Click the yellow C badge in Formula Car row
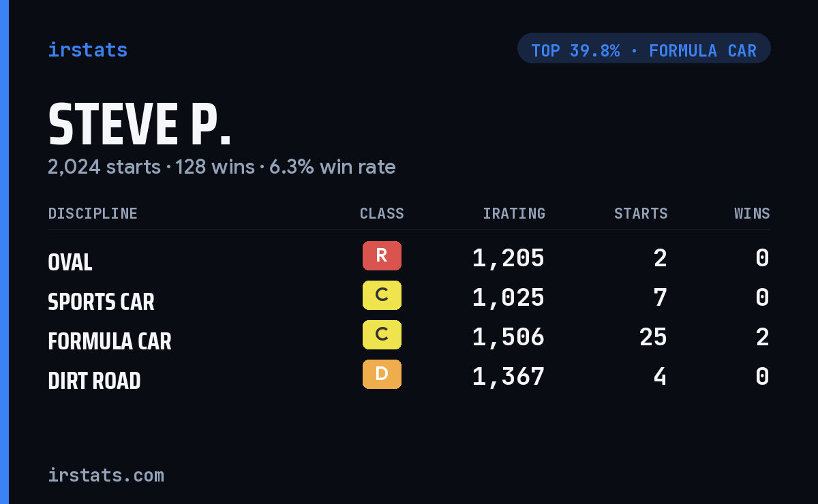The image size is (818, 504). click(382, 334)
